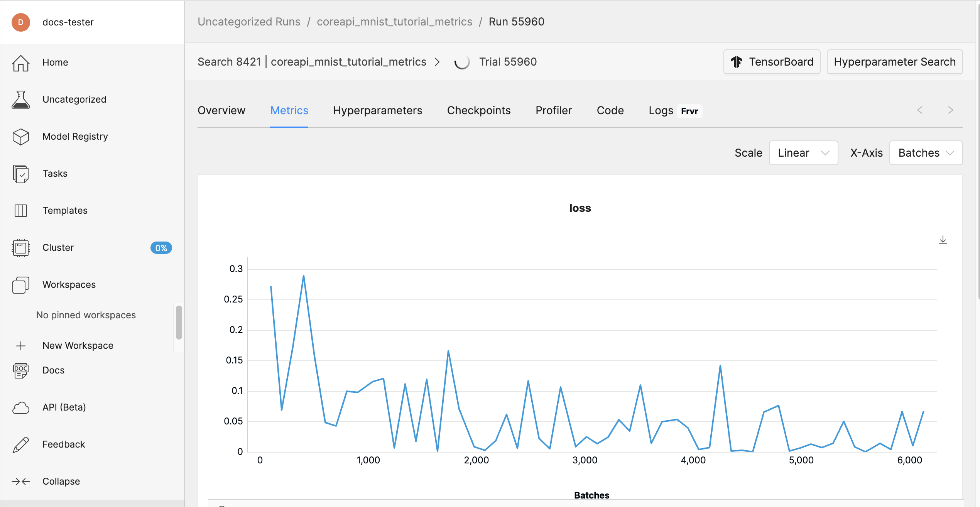Open Uncategorized Runs breadcrumb link
Viewport: 980px width, 507px height.
point(249,22)
